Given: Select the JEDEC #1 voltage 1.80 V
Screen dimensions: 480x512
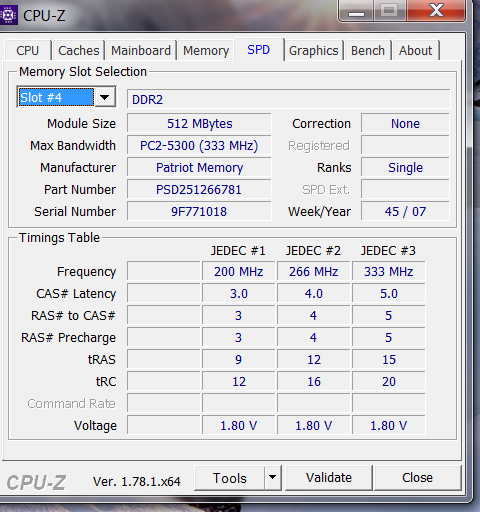Looking at the screenshot, I should tap(239, 426).
